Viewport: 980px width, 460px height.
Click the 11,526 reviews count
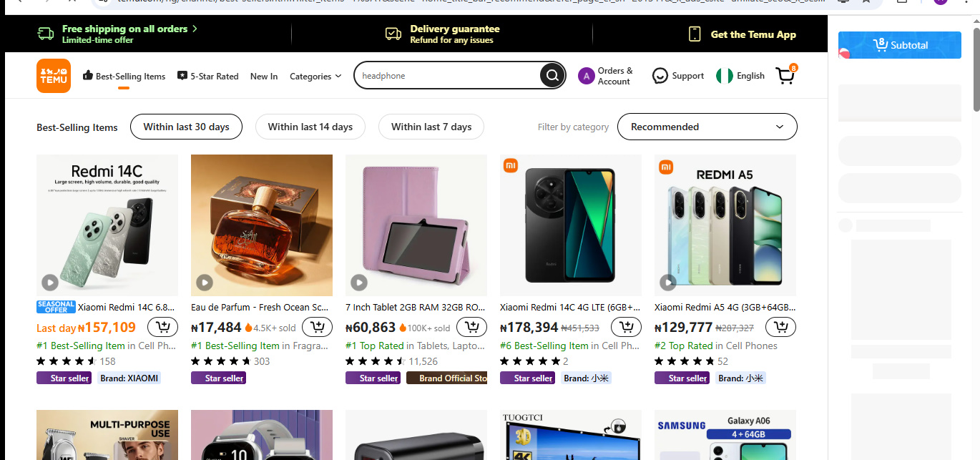pyautogui.click(x=423, y=361)
